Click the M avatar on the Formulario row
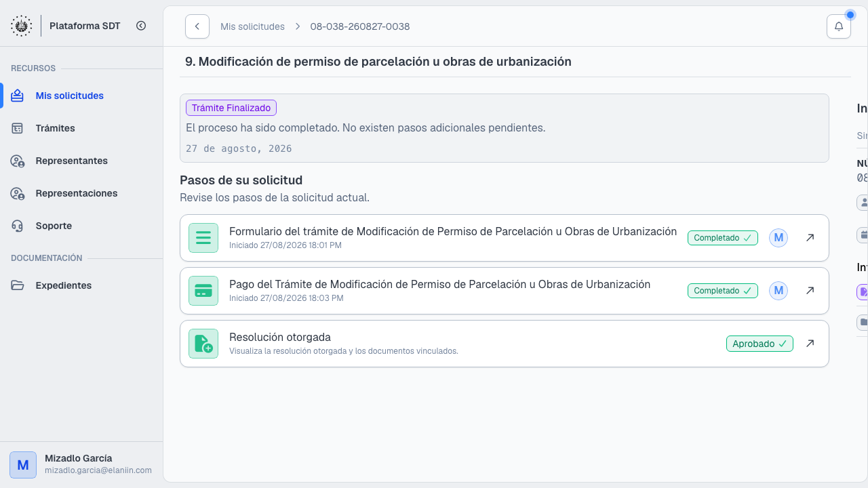 (x=778, y=238)
